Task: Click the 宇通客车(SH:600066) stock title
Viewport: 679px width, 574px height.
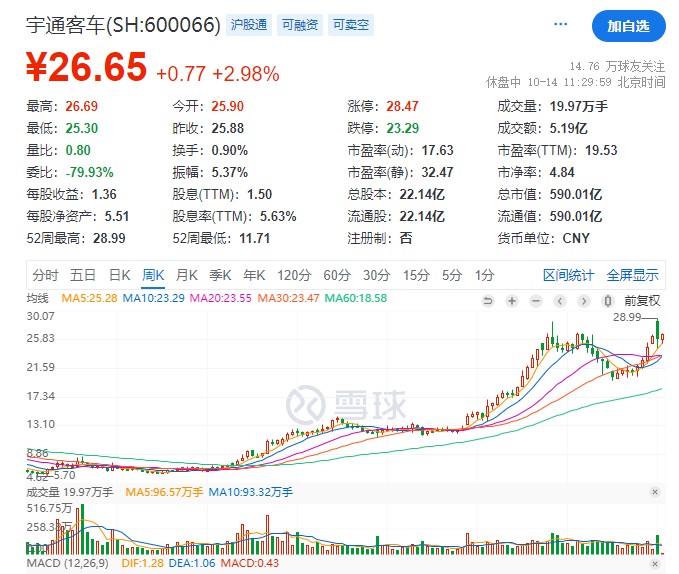Action: tap(123, 25)
